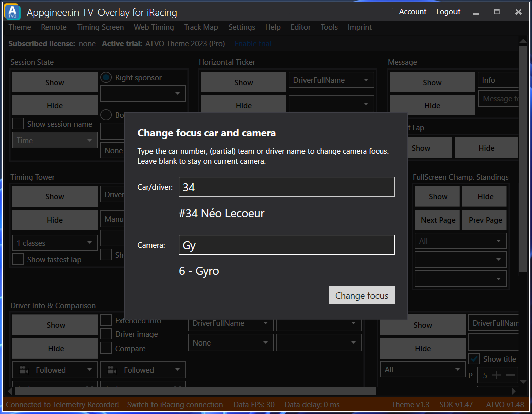Click the Camera input field
This screenshot has width=532, height=414.
[286, 245]
